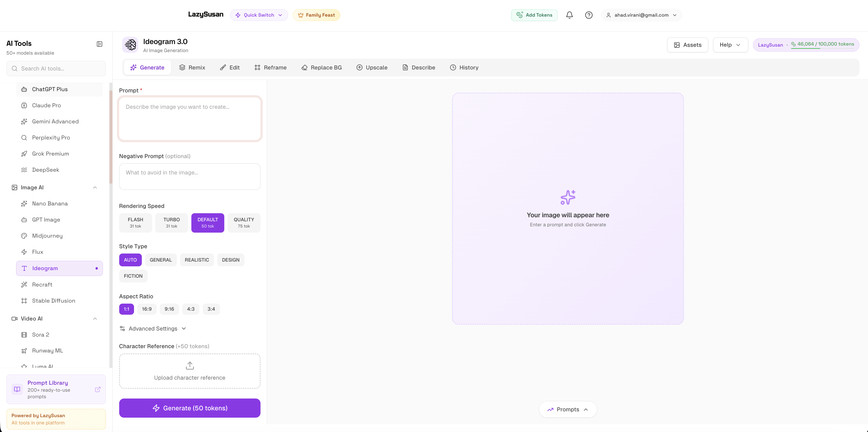Open the Quick Switch dropdown
The height and width of the screenshot is (432, 868).
[x=259, y=15]
